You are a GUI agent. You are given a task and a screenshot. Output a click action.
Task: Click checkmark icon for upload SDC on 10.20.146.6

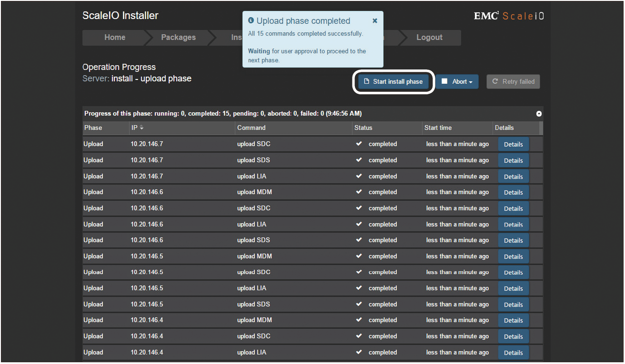pos(359,208)
